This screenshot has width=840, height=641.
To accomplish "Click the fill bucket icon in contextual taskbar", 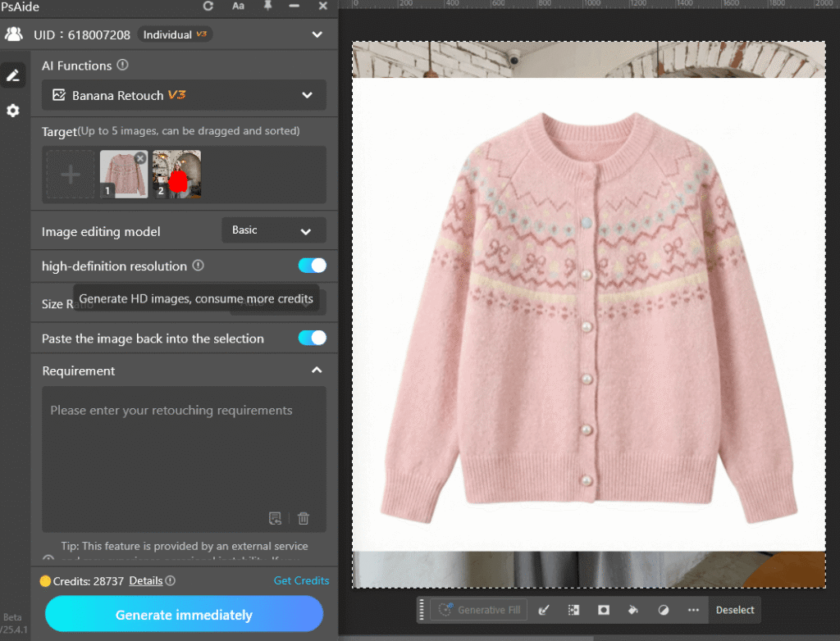I will point(633,610).
